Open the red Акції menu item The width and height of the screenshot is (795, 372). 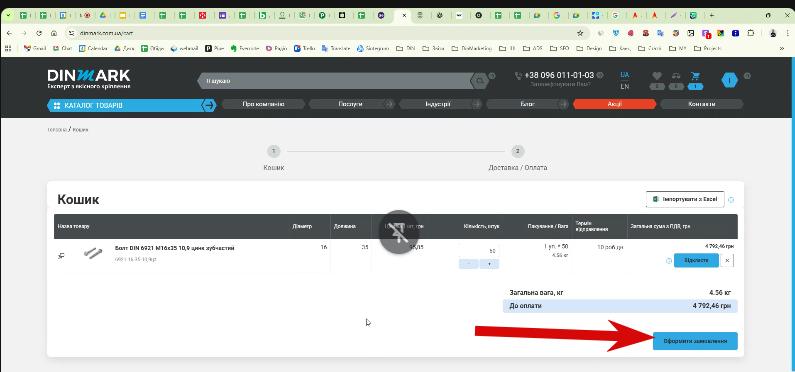point(615,104)
